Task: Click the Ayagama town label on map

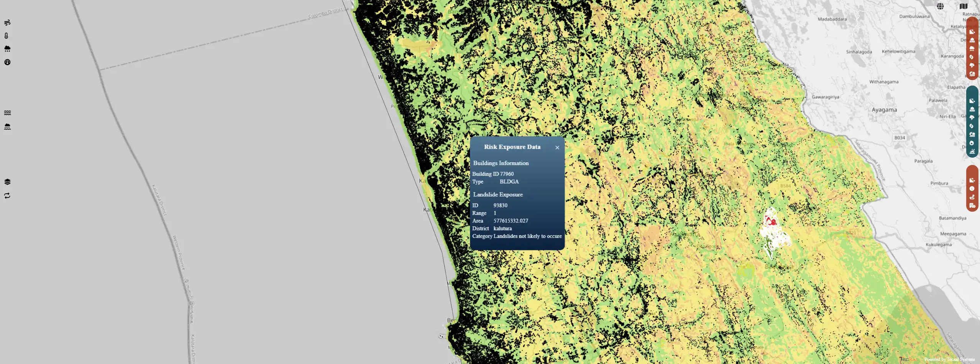Action: click(884, 110)
